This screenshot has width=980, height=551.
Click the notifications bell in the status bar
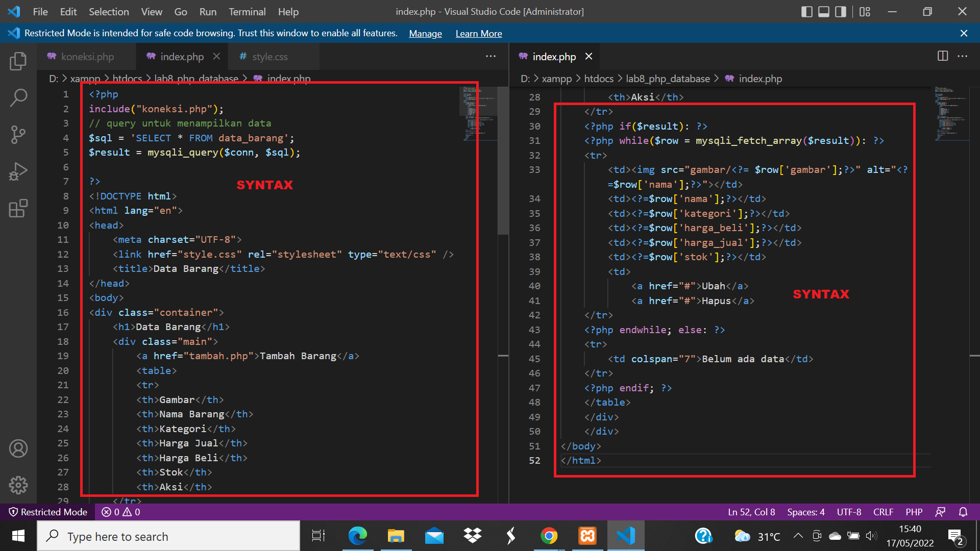(963, 512)
